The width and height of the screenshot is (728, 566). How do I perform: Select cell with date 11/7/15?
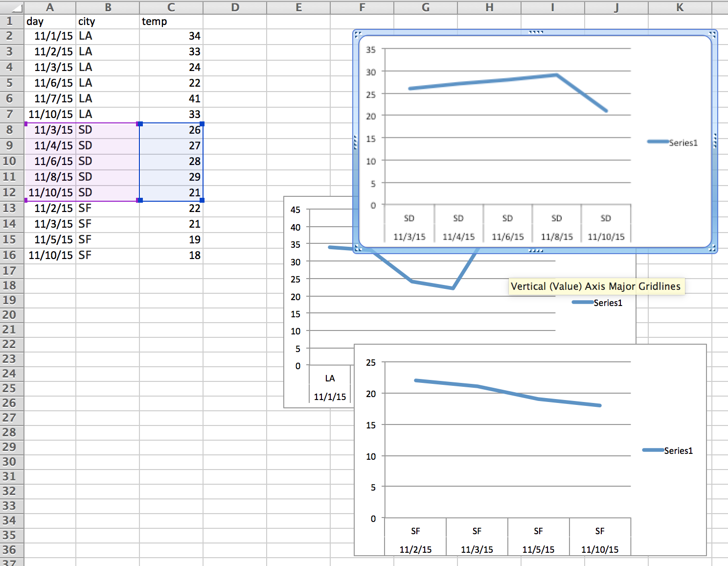[x=50, y=99]
